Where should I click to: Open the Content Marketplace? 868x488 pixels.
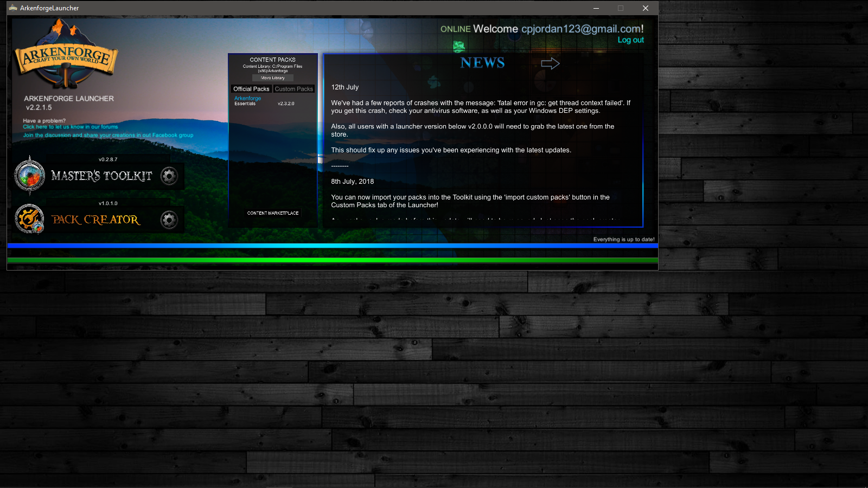point(273,213)
